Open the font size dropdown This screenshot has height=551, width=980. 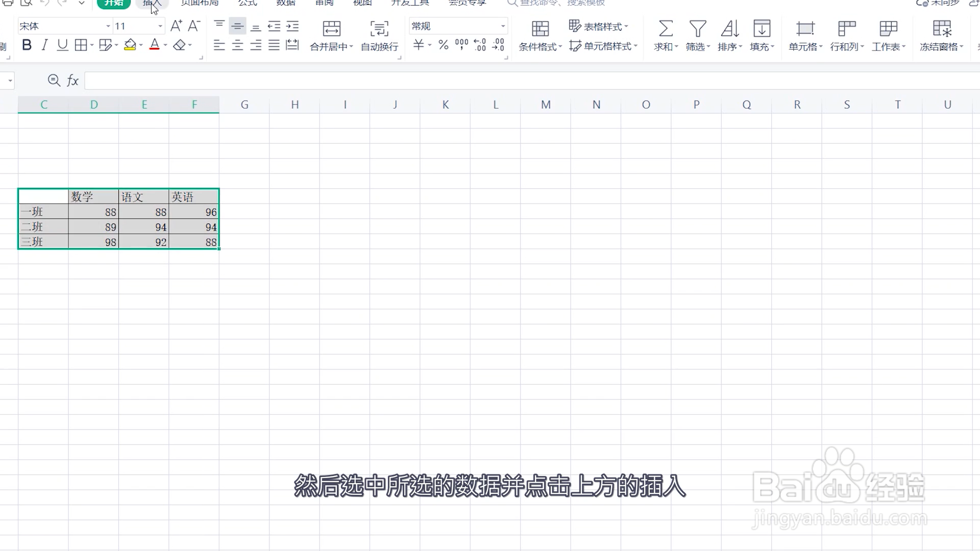pyautogui.click(x=160, y=26)
